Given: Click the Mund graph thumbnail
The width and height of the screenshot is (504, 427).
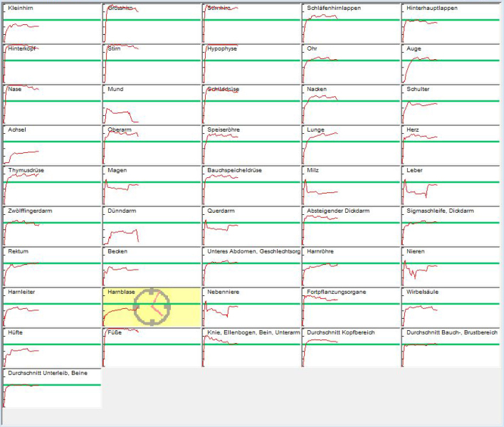Looking at the screenshot, I should (152, 105).
